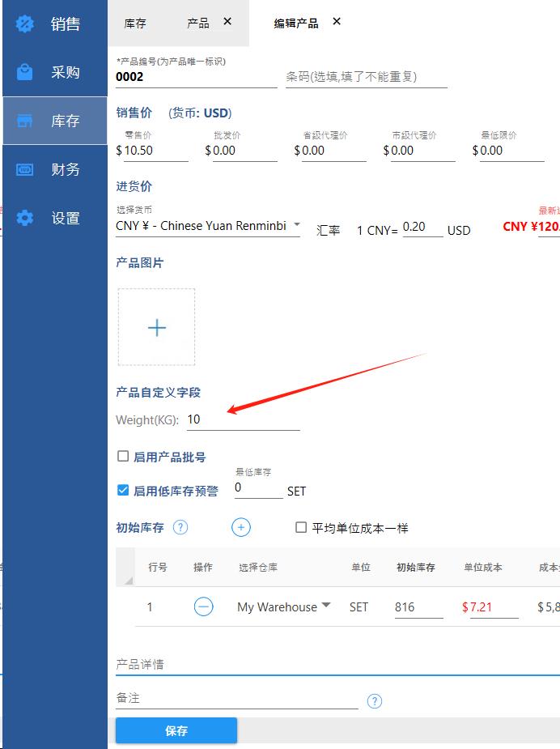Open Settings (设置) gear icon
This screenshot has height=749, width=560.
(x=25, y=218)
